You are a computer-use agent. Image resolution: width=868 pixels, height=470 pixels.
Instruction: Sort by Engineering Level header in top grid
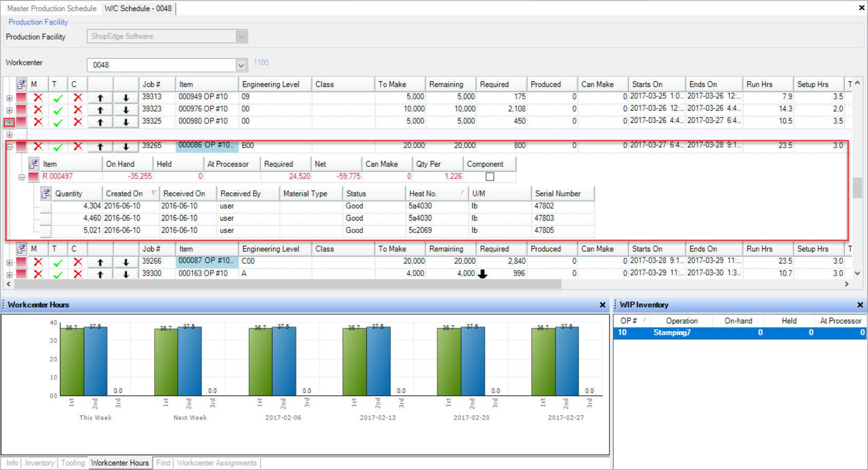(x=275, y=84)
